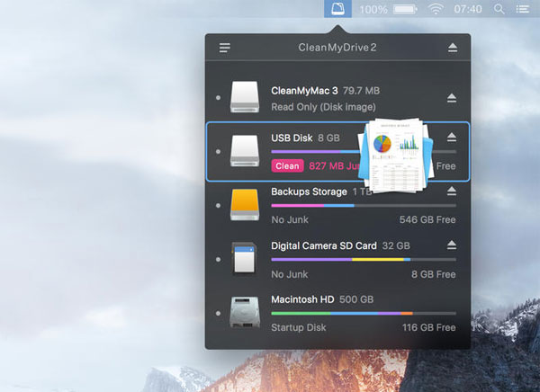Click the CleanMyMac 3 drive icon

pos(245,97)
